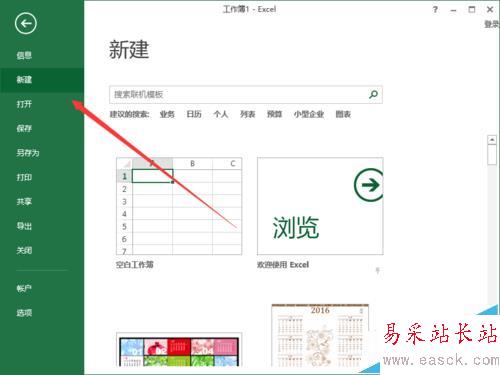Choose 另存为 from sidebar
Image resolution: width=500 pixels, height=375 pixels.
point(28,153)
